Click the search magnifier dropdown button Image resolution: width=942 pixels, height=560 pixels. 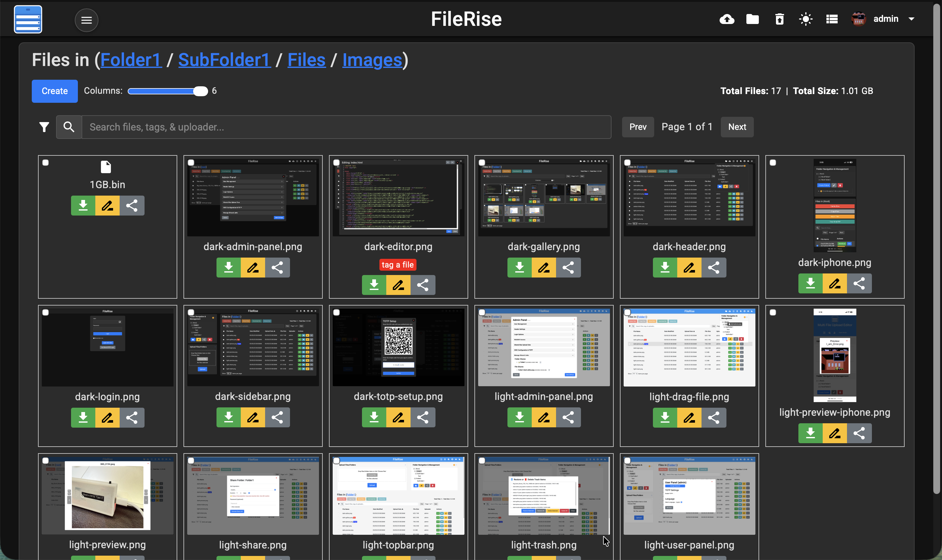tap(69, 127)
